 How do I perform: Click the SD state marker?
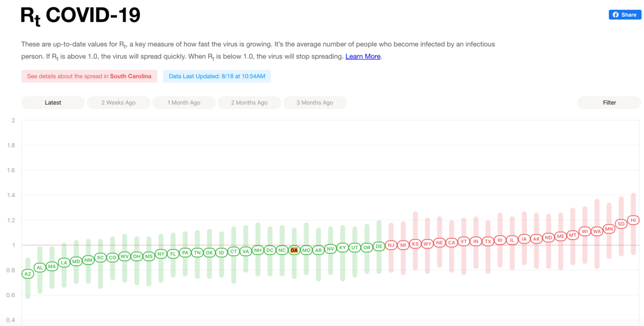pos(621,223)
